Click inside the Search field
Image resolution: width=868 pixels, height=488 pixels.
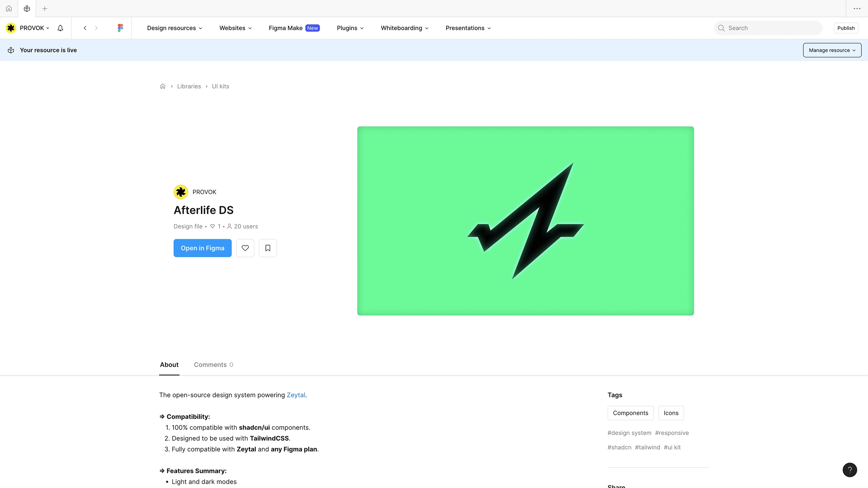point(768,28)
